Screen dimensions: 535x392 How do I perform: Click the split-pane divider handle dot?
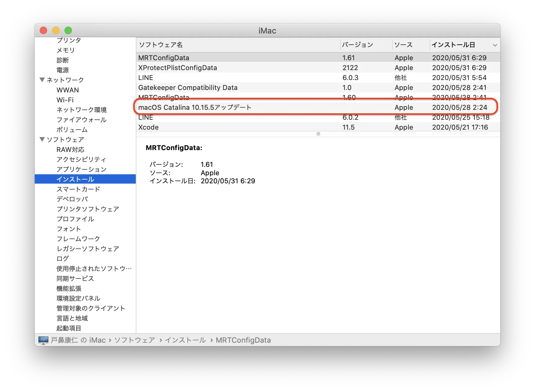pos(318,134)
